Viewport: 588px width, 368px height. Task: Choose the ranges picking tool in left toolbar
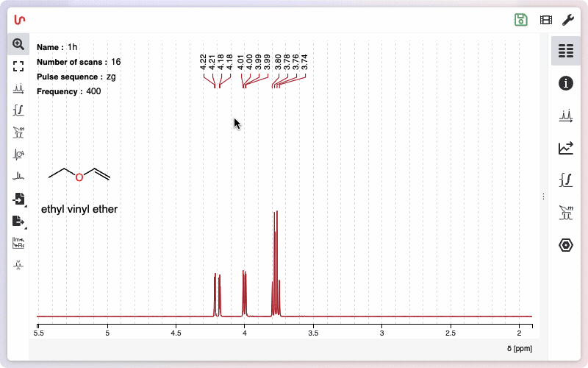[x=18, y=132]
